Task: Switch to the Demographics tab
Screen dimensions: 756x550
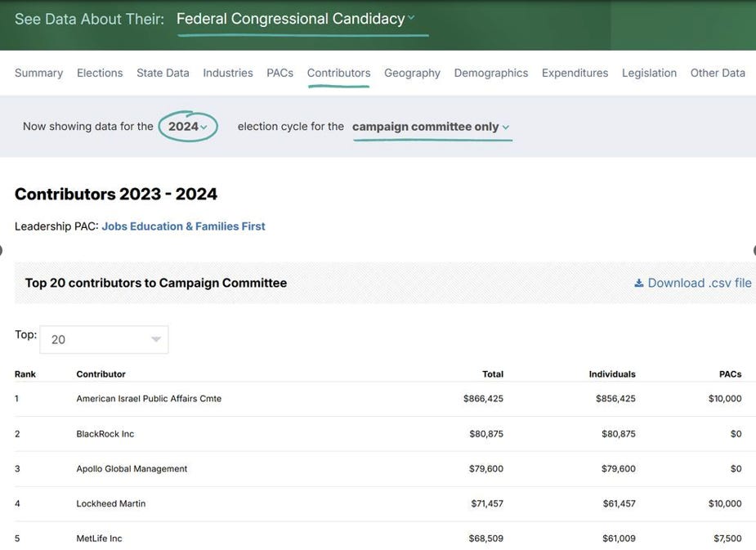Action: 491,73
